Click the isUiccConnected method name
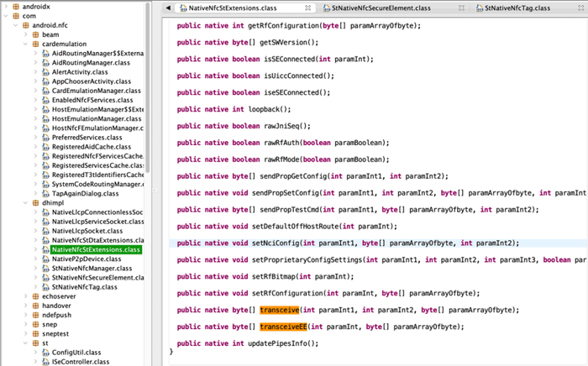 (293, 76)
